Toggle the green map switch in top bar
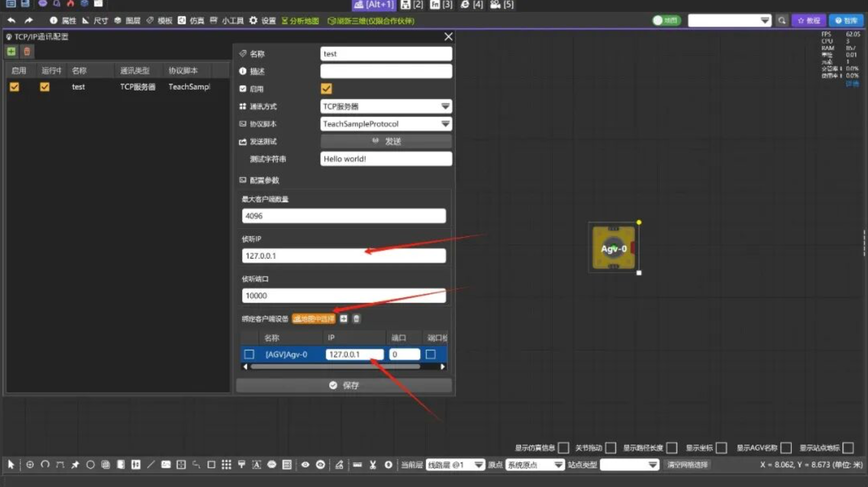The width and height of the screenshot is (868, 487). tap(666, 21)
